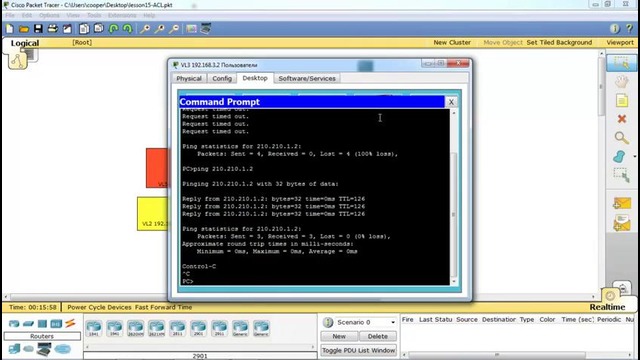
Task: Save the project with the floppy icon
Action: (x=38, y=29)
